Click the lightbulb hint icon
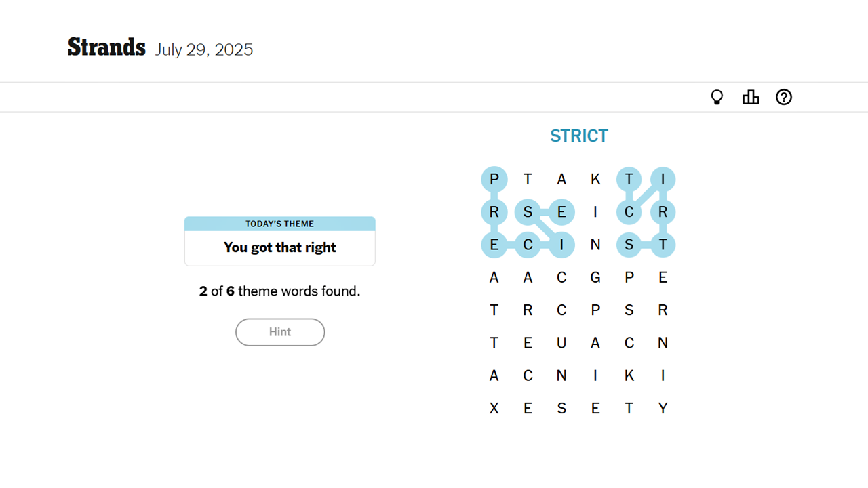 pos(717,97)
